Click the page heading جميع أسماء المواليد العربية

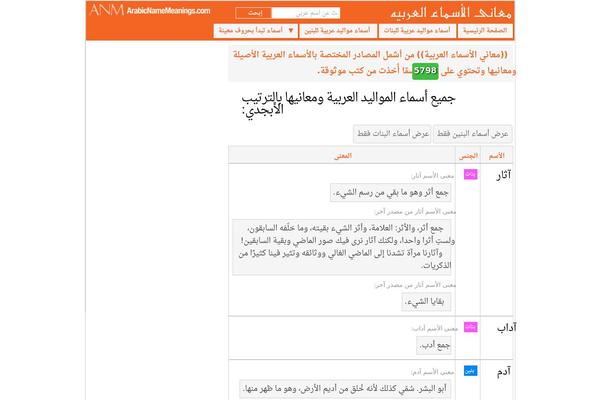coord(348,103)
